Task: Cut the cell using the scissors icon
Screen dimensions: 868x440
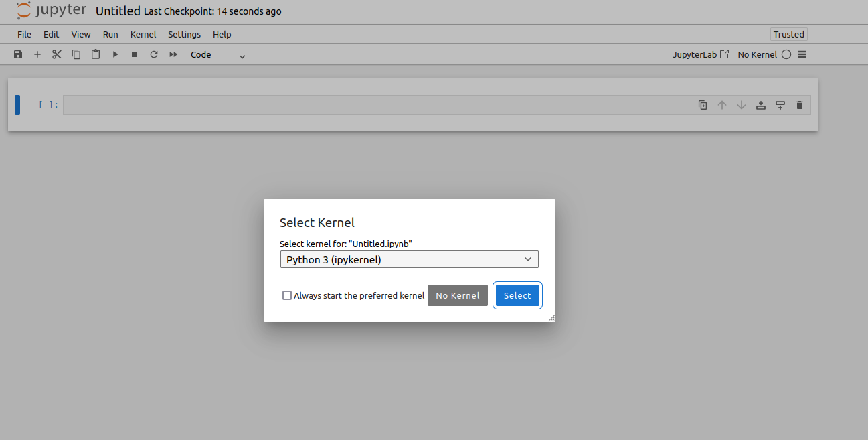Action: click(x=57, y=54)
